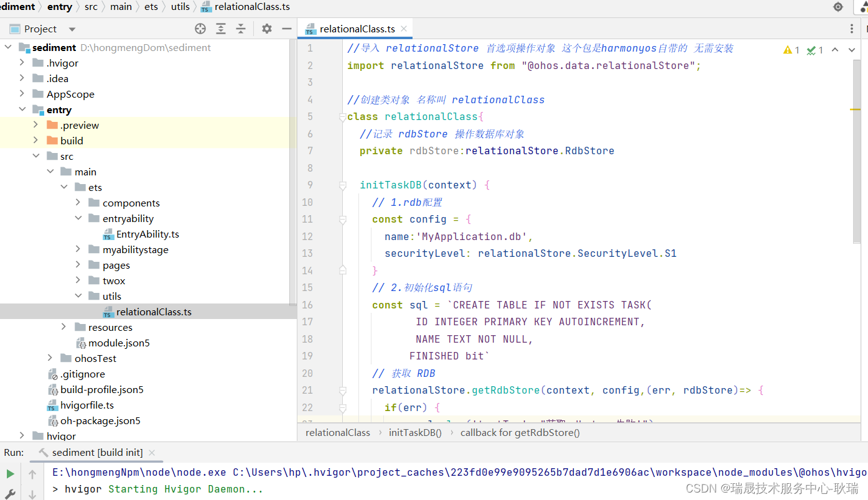Click the green check typo indicator

(815, 50)
